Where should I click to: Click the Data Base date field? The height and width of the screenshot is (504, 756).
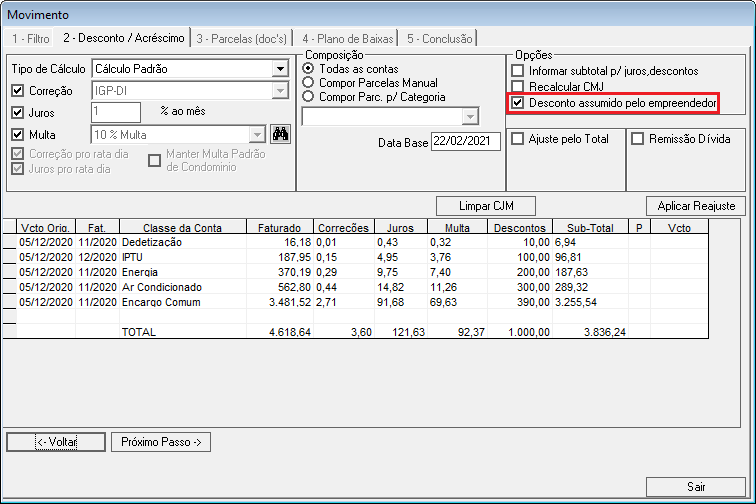[466, 141]
